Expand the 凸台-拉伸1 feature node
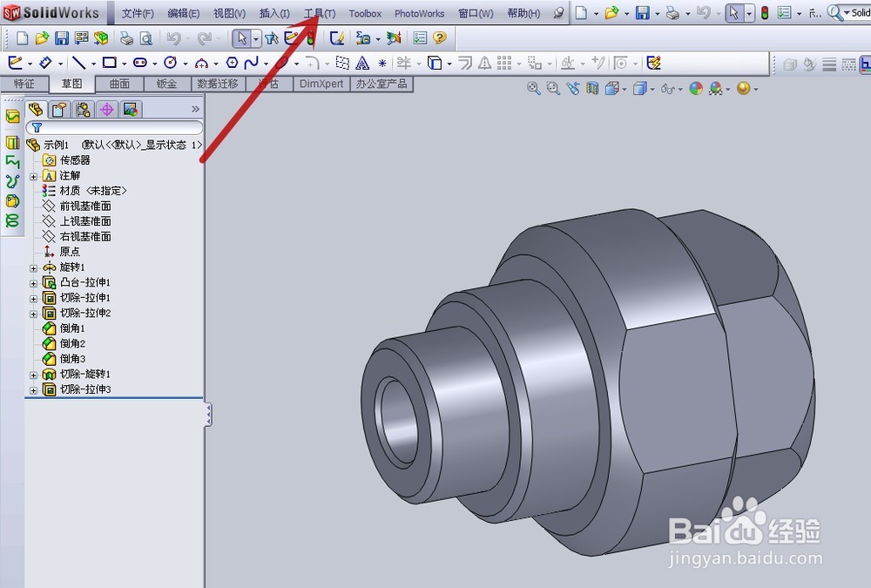This screenshot has height=588, width=871. (33, 283)
